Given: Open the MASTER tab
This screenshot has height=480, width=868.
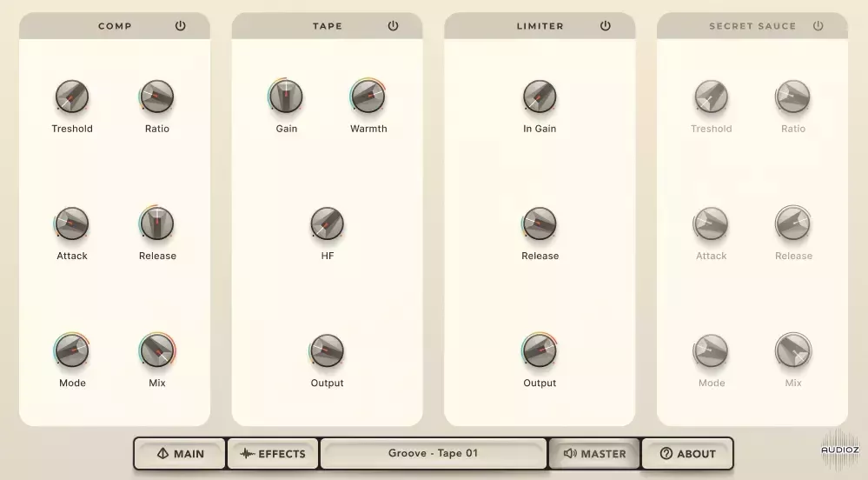Looking at the screenshot, I should (594, 453).
